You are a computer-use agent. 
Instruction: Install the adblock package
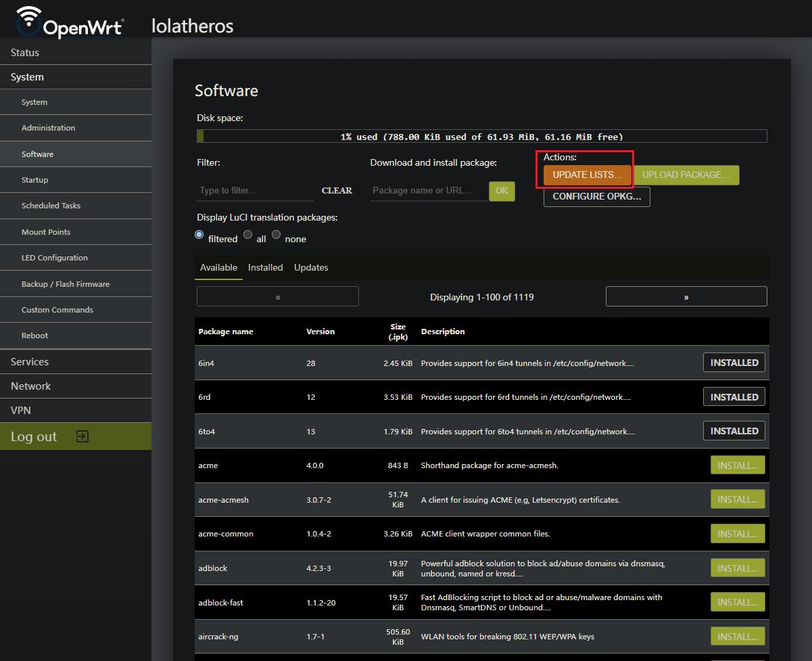(x=738, y=568)
